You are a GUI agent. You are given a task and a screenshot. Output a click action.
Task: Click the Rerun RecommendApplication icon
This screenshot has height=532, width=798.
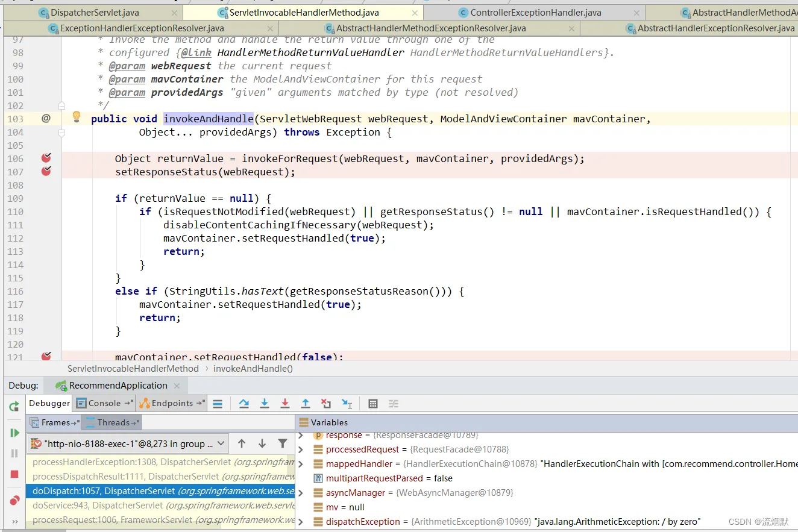14,407
